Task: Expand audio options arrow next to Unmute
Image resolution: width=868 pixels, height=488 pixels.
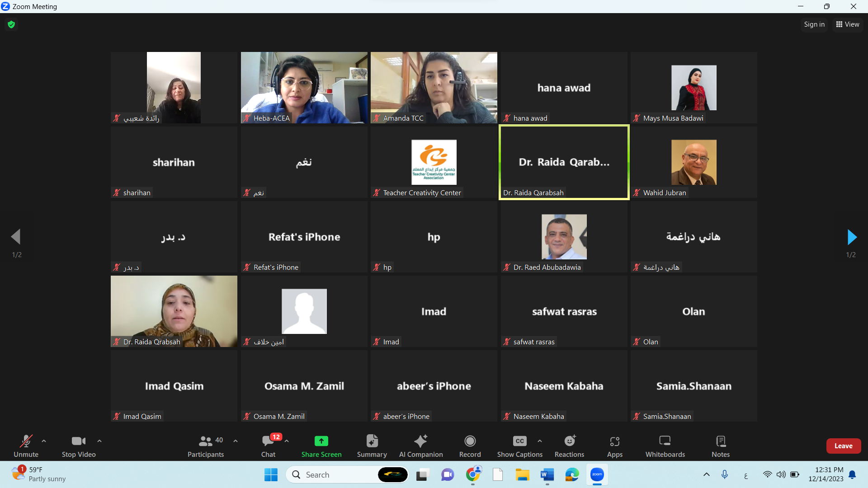Action: coord(44,441)
